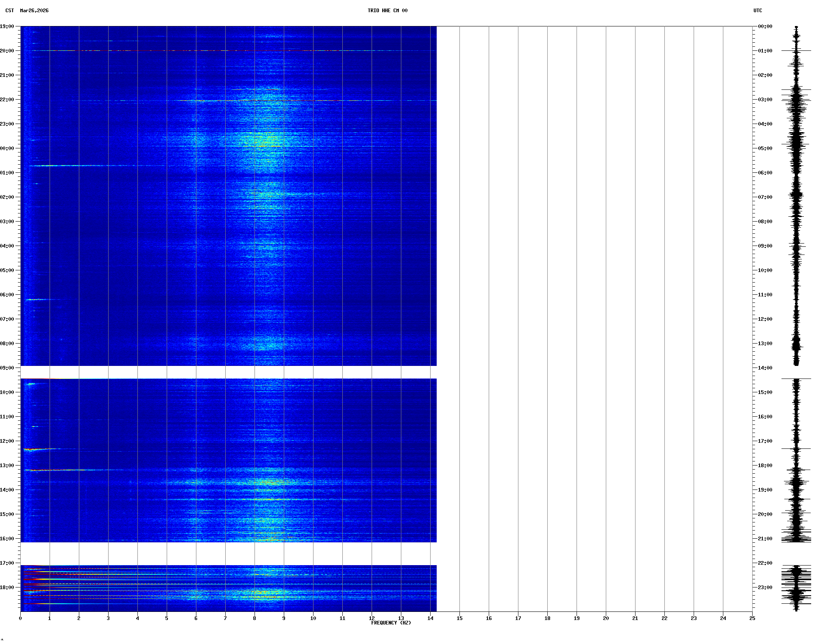Click the 22:00 UTC time label
Screen dimensions: 814x644
(765, 563)
